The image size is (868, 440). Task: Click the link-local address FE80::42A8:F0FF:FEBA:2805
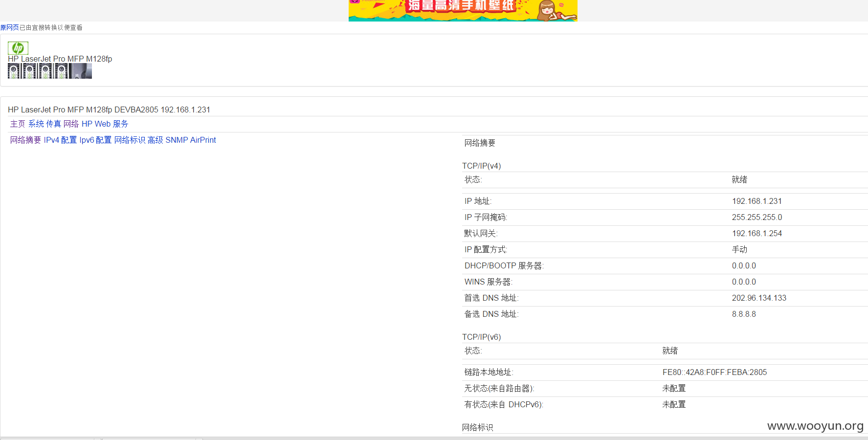(x=715, y=373)
